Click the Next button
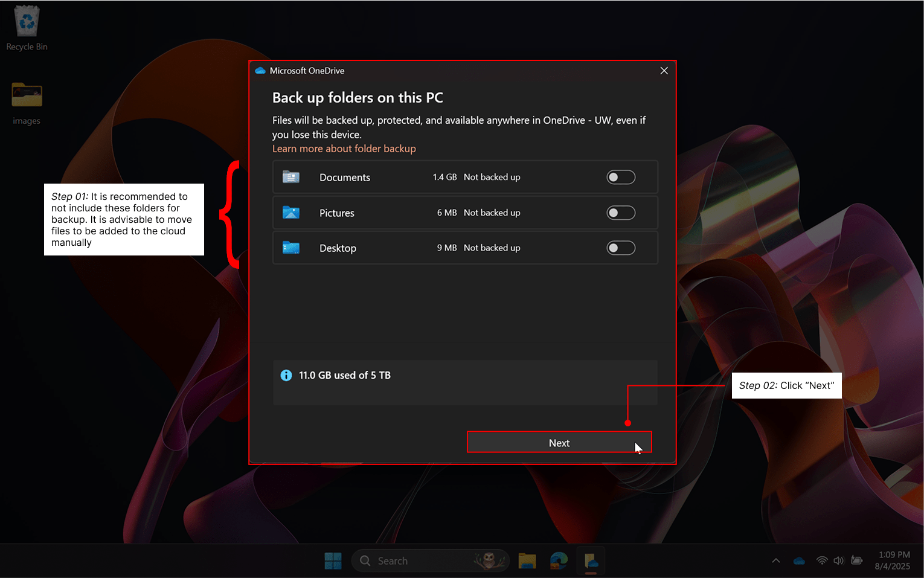This screenshot has width=924, height=578. [559, 443]
